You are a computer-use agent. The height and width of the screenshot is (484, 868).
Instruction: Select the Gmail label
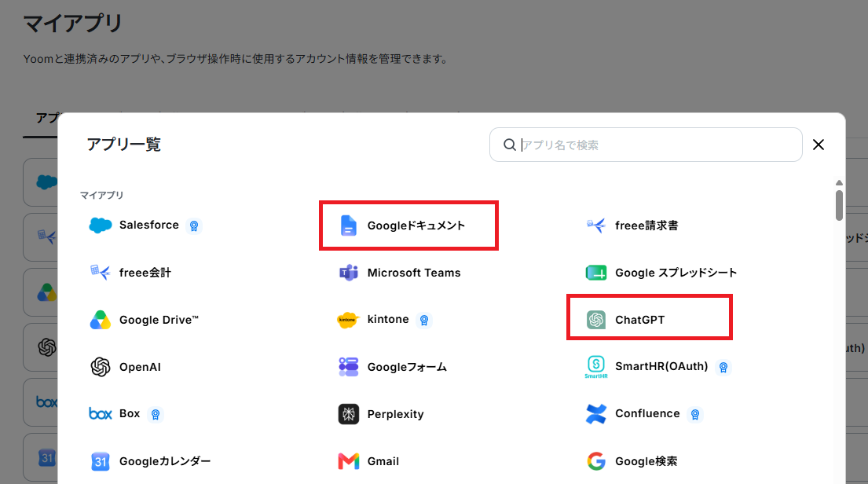(x=383, y=461)
